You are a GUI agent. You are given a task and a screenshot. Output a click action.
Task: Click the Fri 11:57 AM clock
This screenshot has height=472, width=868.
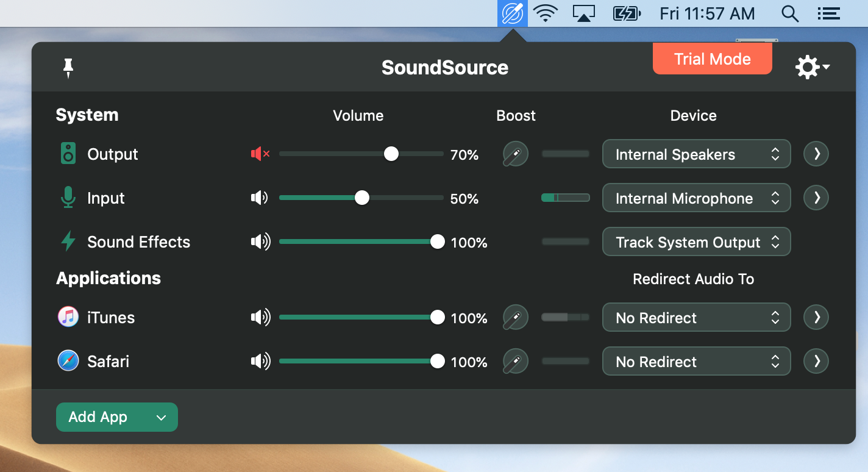point(707,13)
